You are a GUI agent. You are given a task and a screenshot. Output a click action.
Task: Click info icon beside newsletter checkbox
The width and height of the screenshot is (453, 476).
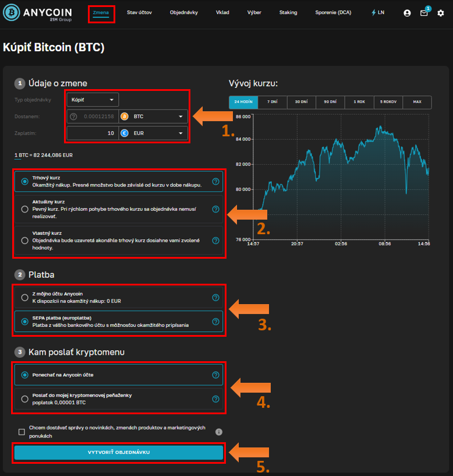point(219,432)
